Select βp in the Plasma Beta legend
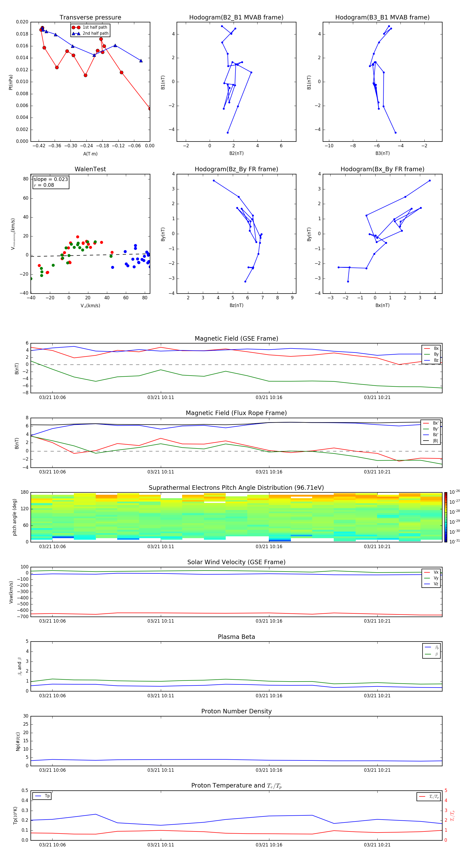Image resolution: width=473 pixels, height=868 pixels. (431, 647)
